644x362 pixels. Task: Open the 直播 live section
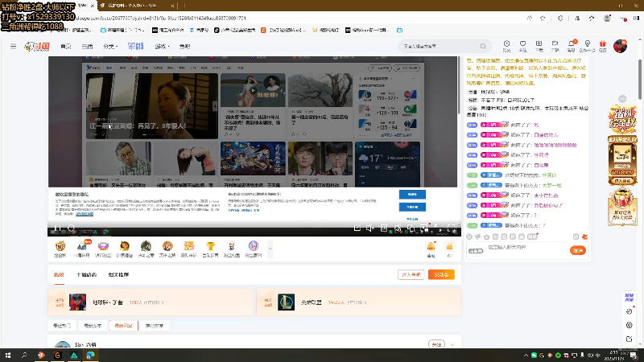tap(87, 47)
